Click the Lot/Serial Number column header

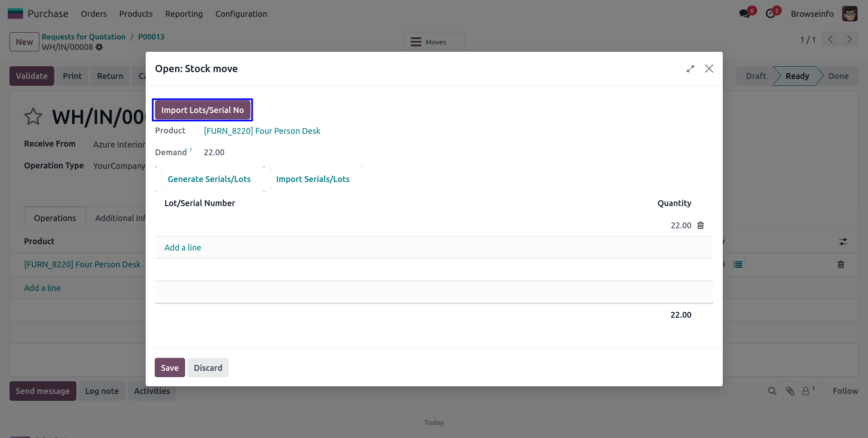click(x=200, y=203)
